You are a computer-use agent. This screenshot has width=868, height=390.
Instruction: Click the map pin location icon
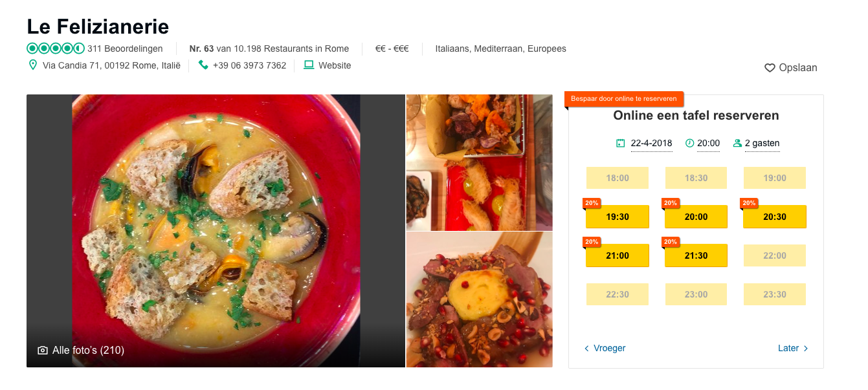coord(33,65)
